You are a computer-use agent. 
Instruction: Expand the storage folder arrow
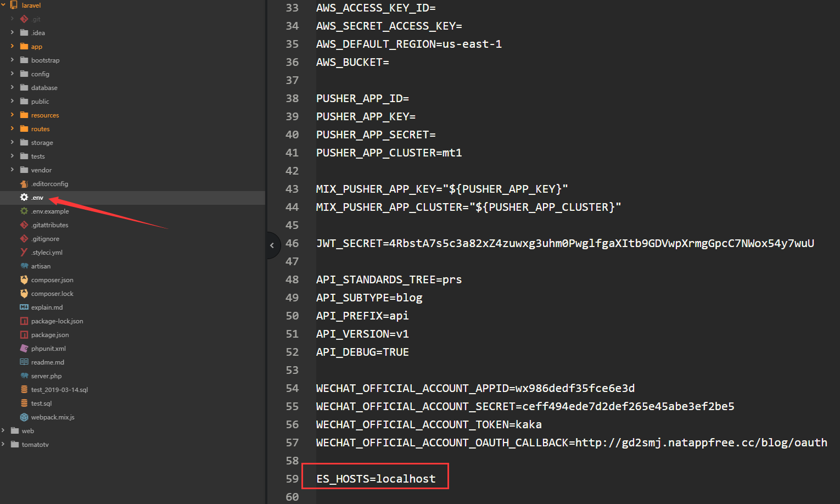[x=13, y=142]
